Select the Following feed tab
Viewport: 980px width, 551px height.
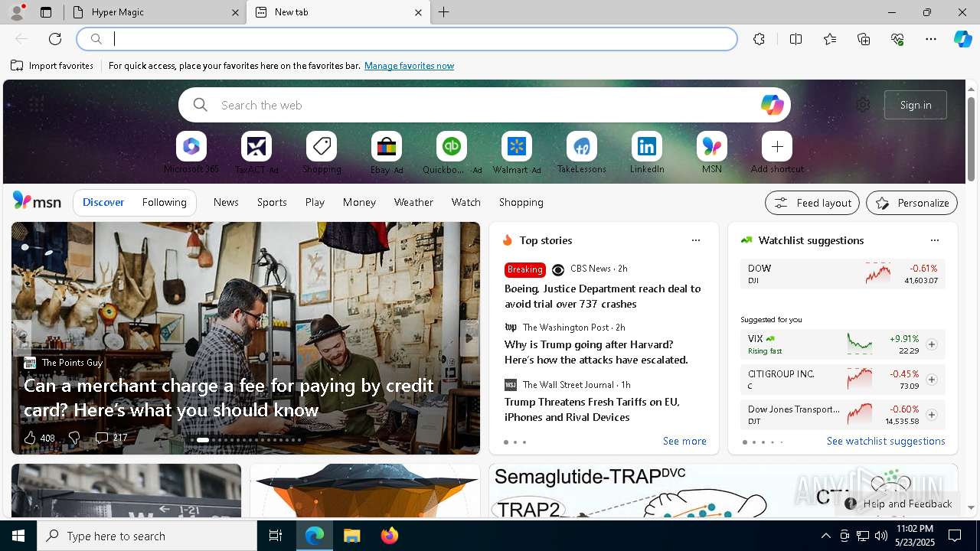point(165,202)
